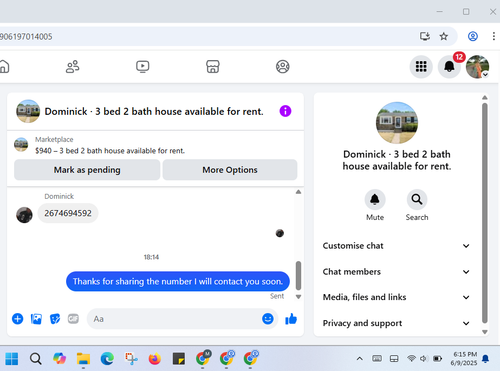Click house listing picture in side panel
This screenshot has height=371, width=500.
tap(397, 123)
